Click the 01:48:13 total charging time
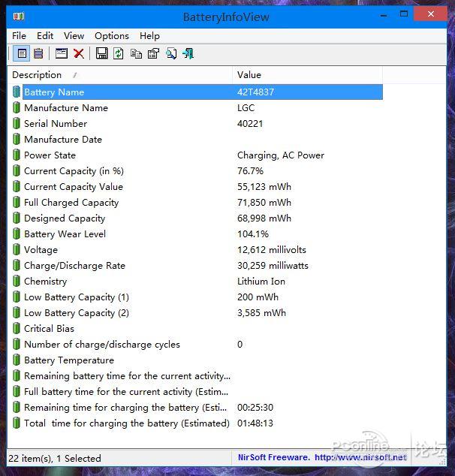The image size is (455, 476). 255,423
